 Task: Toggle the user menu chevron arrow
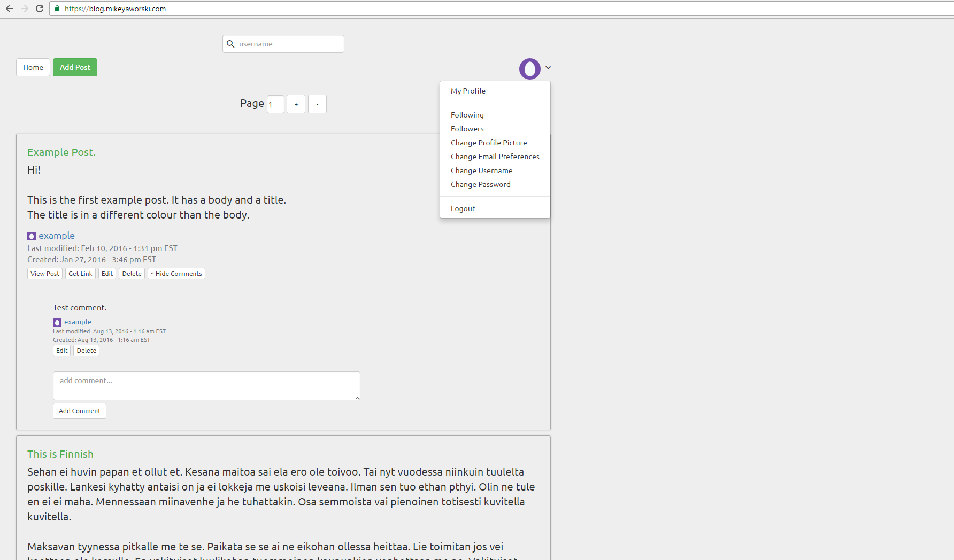pos(548,68)
